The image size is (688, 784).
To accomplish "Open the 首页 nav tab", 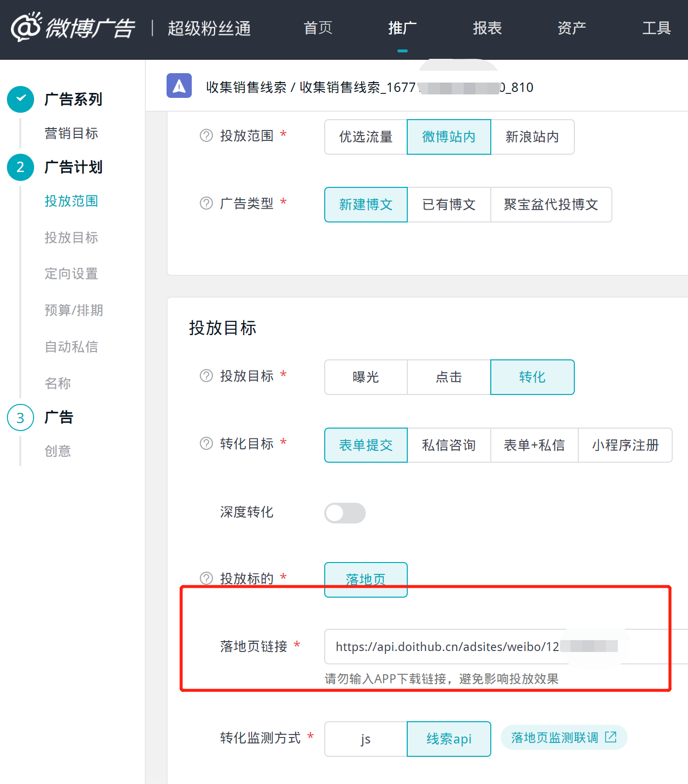I will pyautogui.click(x=318, y=28).
